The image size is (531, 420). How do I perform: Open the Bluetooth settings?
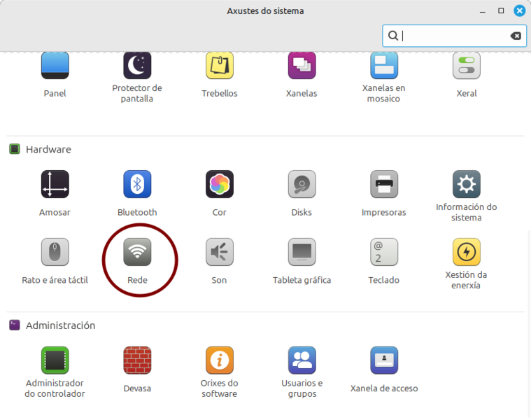click(137, 193)
